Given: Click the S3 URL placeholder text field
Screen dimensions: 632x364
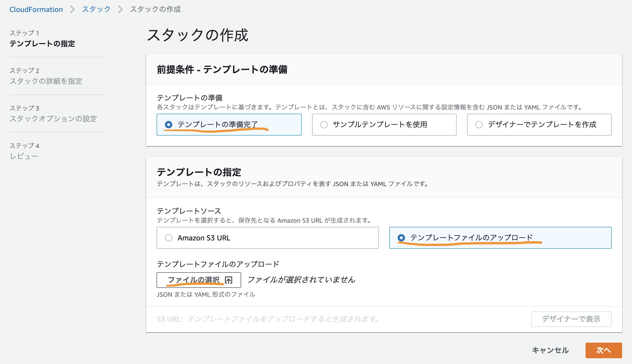Looking at the screenshot, I should coord(283,319).
